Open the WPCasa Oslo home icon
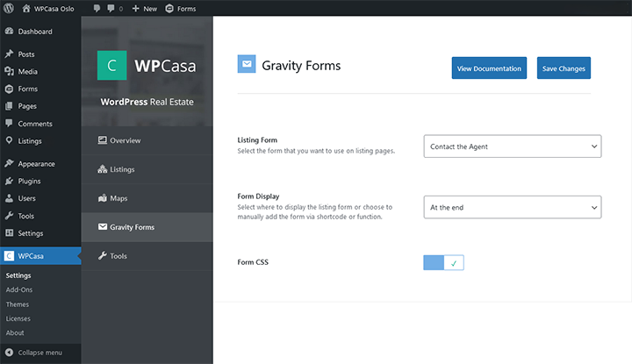Viewport: 632px width, 364px height. pos(26,8)
